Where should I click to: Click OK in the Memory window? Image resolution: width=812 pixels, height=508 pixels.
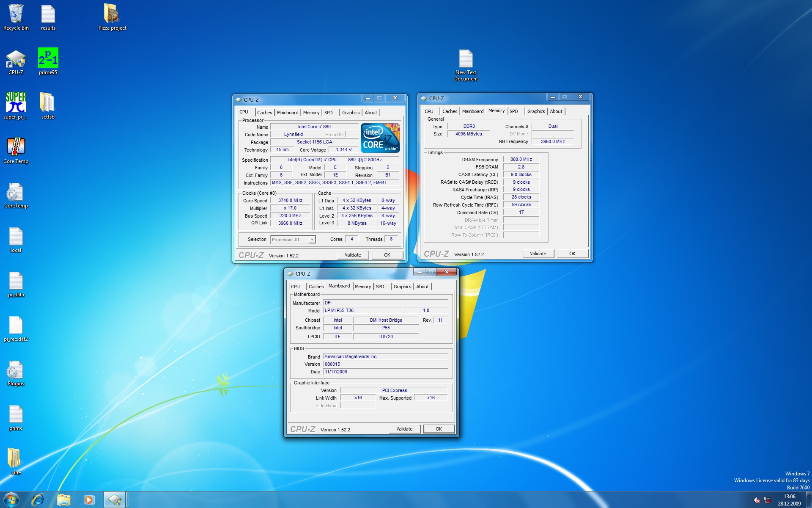point(572,254)
